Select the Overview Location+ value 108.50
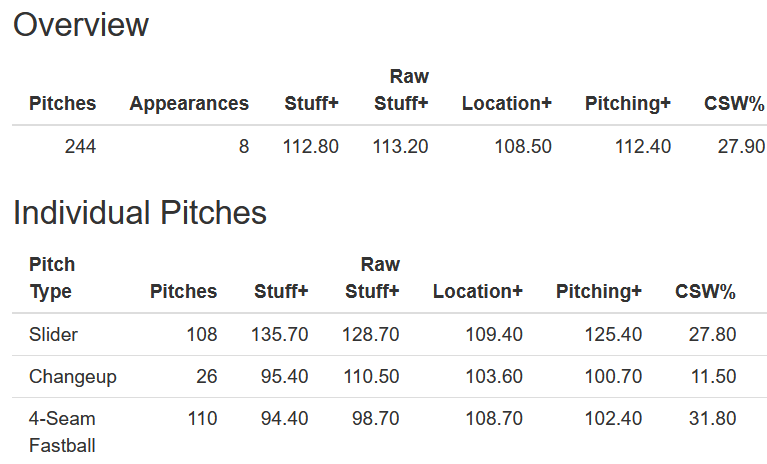This screenshot has width=767, height=464. click(x=523, y=147)
